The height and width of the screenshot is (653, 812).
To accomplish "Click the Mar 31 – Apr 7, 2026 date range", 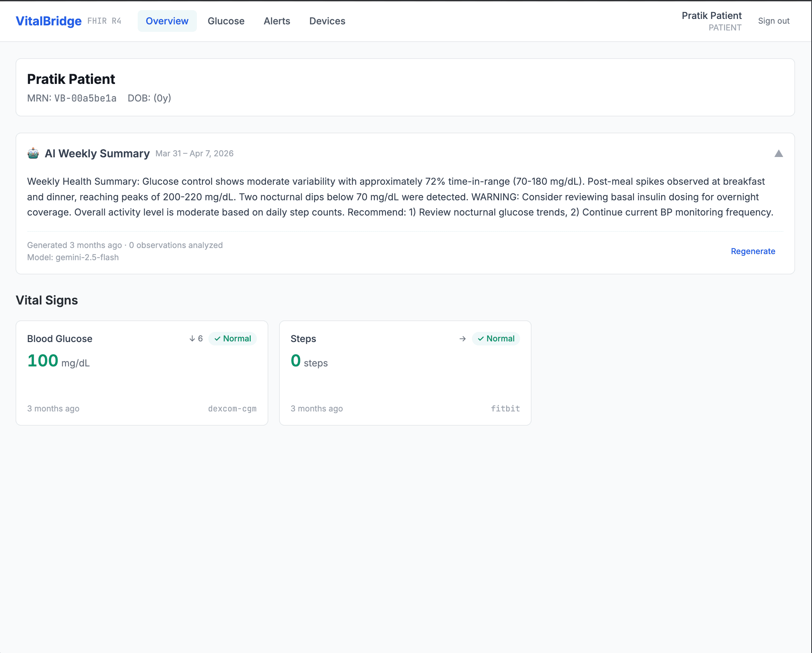I will click(x=194, y=154).
